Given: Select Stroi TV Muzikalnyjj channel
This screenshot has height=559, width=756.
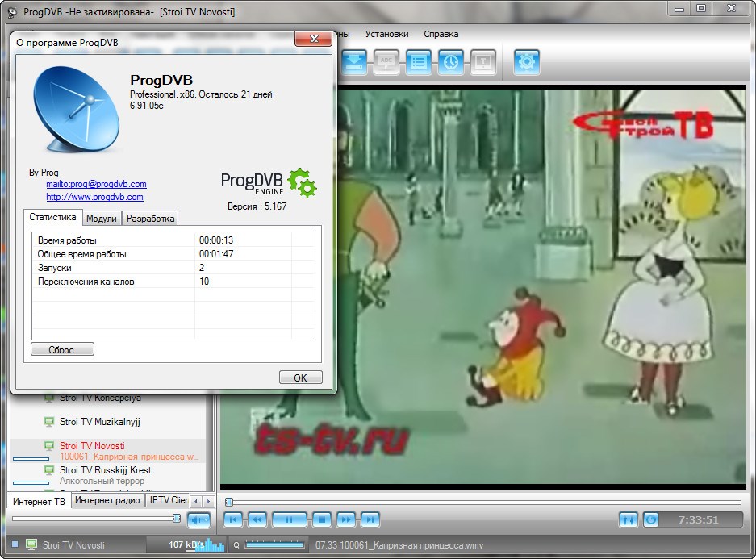Looking at the screenshot, I should pos(99,422).
